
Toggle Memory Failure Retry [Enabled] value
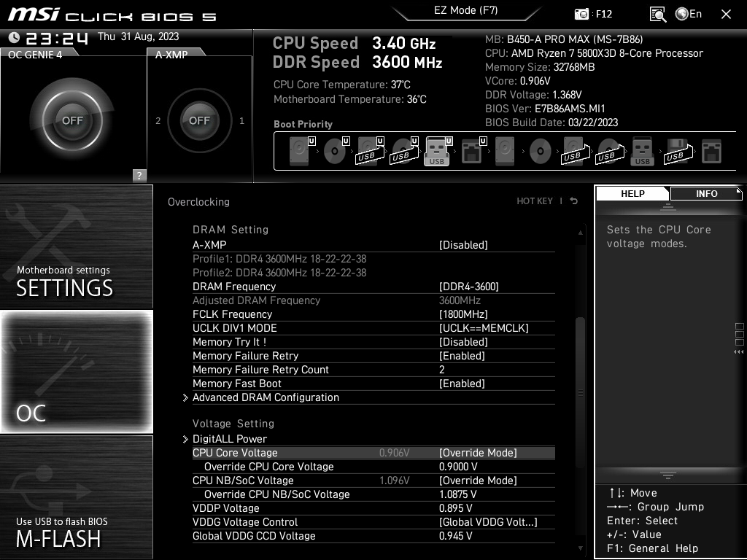click(462, 356)
